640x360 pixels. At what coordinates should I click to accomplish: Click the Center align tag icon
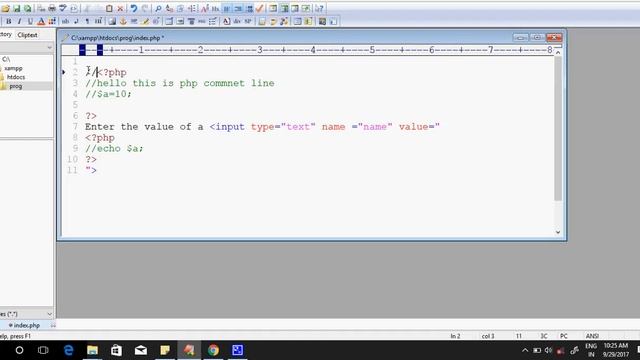pos(191,21)
